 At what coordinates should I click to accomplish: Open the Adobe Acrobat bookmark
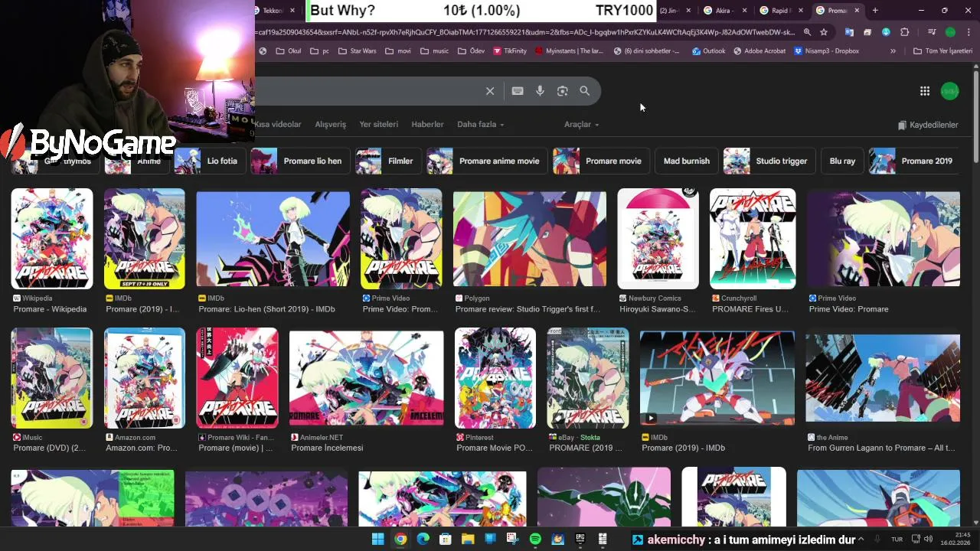(759, 51)
